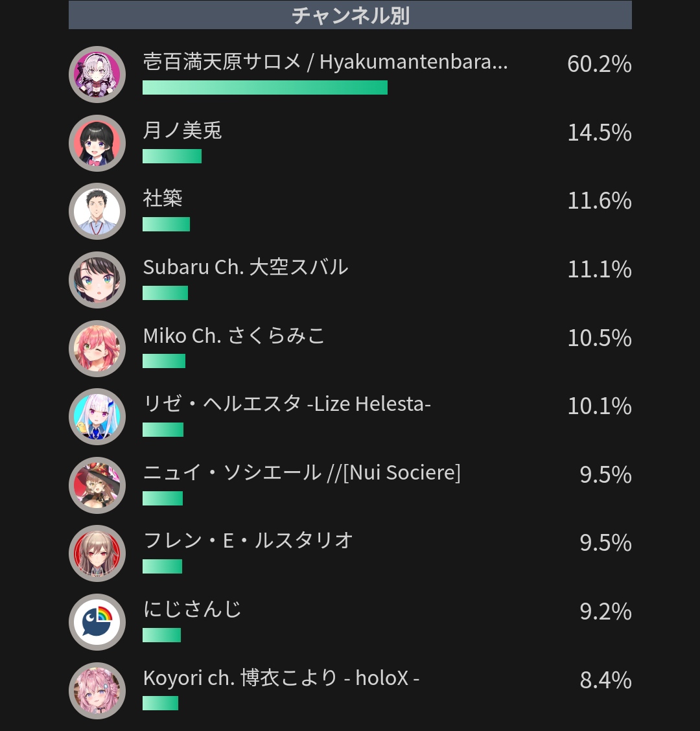Select the Nui Sociere avatar icon
Viewport: 700px width, 731px height.
point(97,485)
